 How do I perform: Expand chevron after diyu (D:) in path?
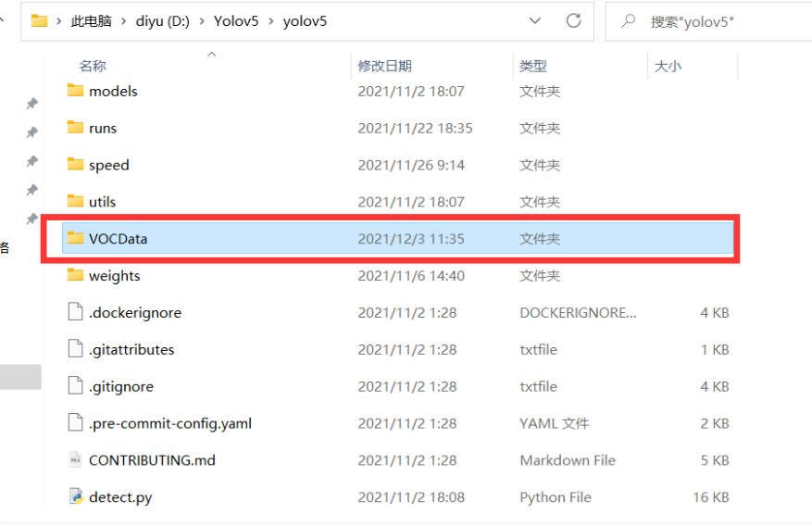pyautogui.click(x=202, y=21)
